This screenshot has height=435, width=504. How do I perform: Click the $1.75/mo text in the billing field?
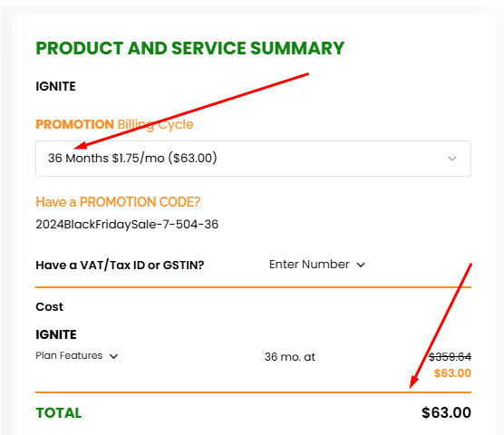[x=138, y=158]
